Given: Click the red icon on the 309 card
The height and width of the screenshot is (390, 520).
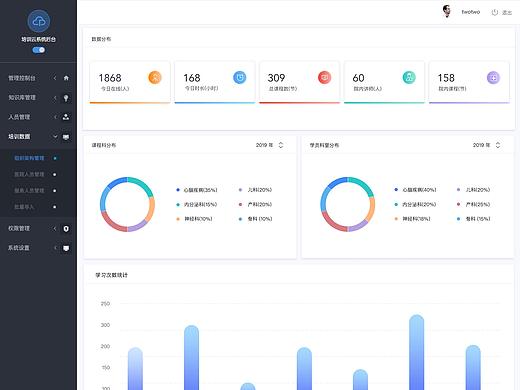Looking at the screenshot, I should (324, 77).
